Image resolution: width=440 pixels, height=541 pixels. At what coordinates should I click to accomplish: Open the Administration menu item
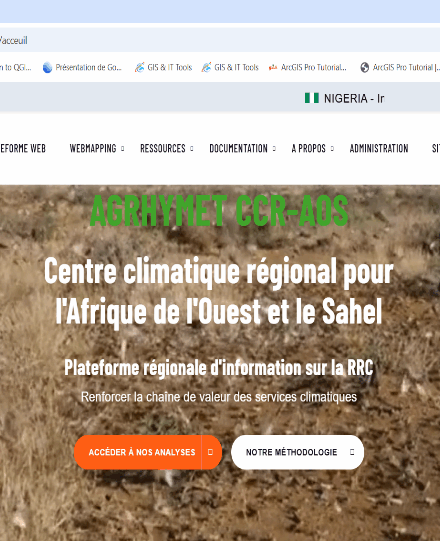click(x=379, y=148)
